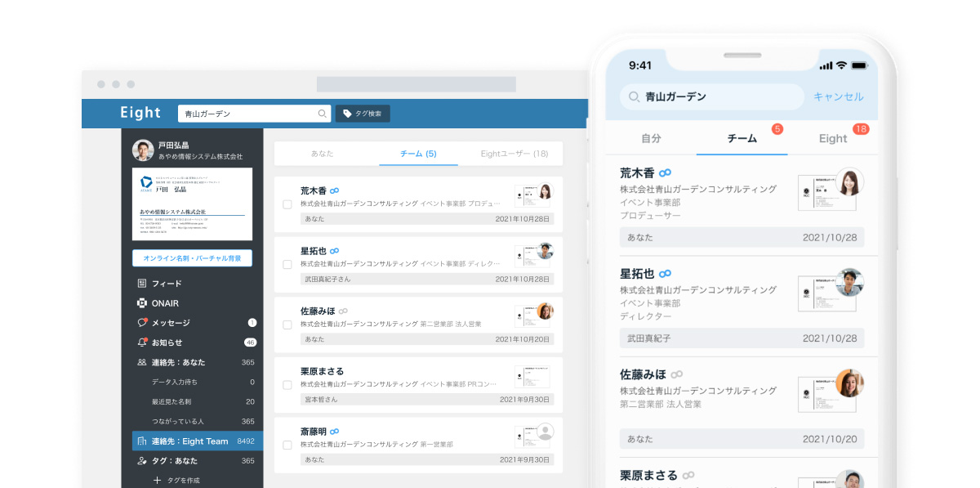Click the magnifier icon in the search bar
Screen dimensions: 980x488
point(322,113)
